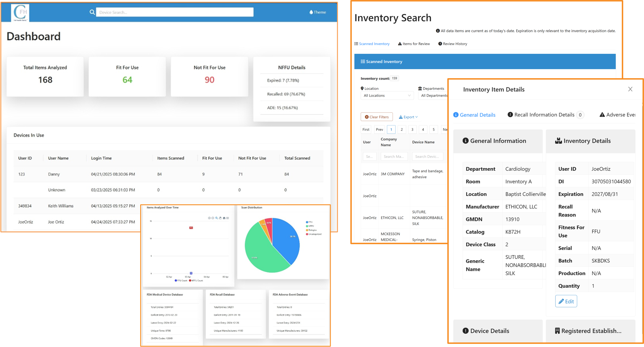Click the CFH logo
The image size is (644, 347).
click(x=20, y=12)
